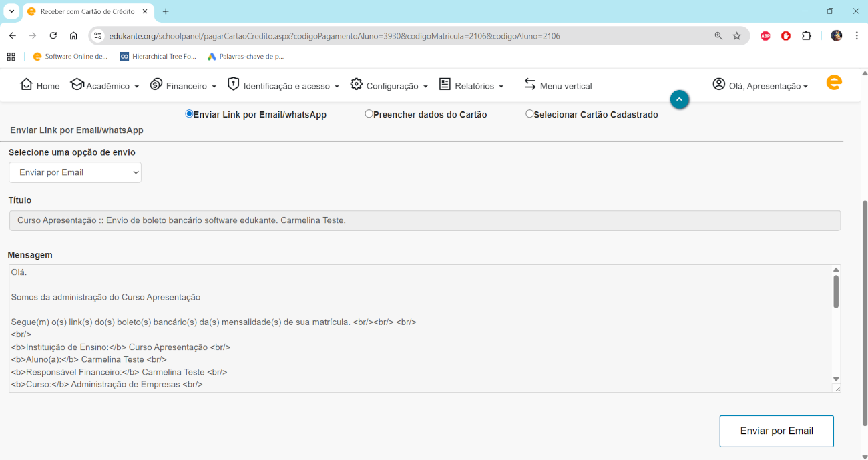Reload the page with browser refresh icon
Image resolution: width=868 pixels, height=460 pixels.
53,36
